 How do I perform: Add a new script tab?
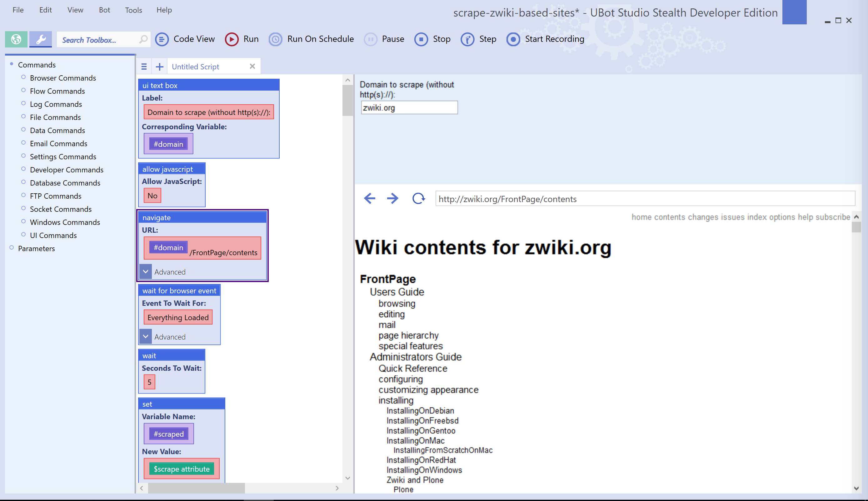(x=159, y=67)
